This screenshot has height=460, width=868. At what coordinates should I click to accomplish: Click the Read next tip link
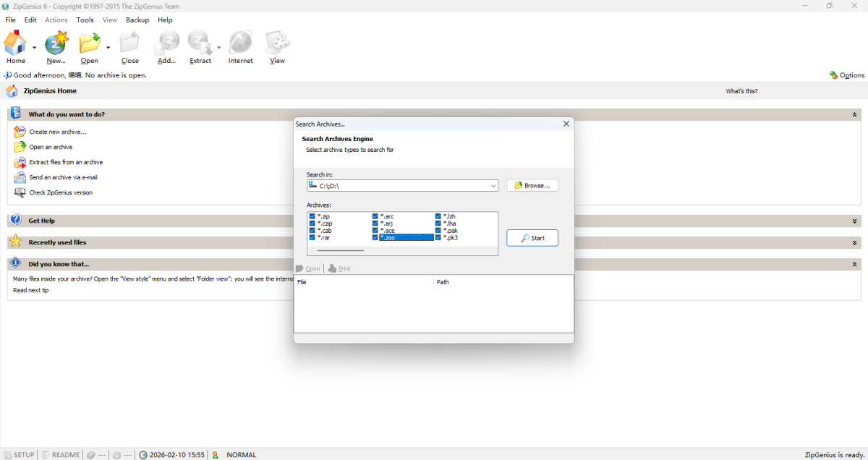tap(31, 290)
